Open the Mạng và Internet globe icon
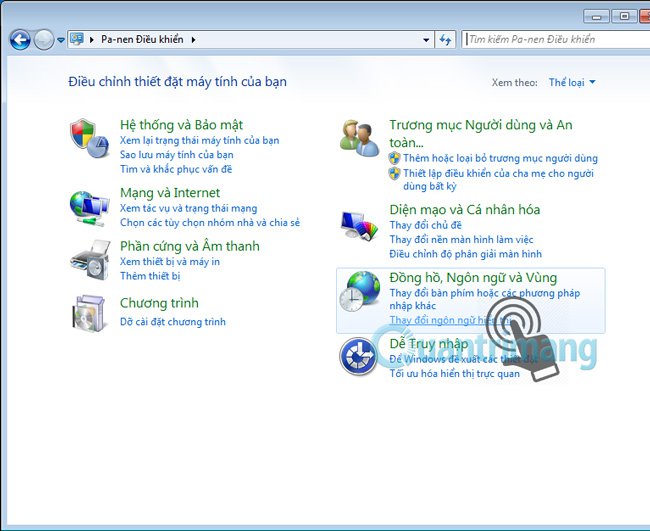 (89, 208)
